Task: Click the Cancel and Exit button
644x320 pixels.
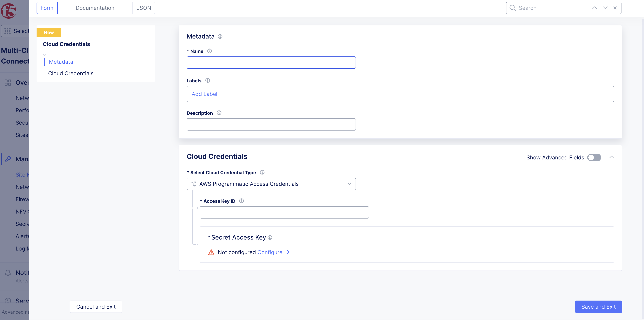Action: 96,307
